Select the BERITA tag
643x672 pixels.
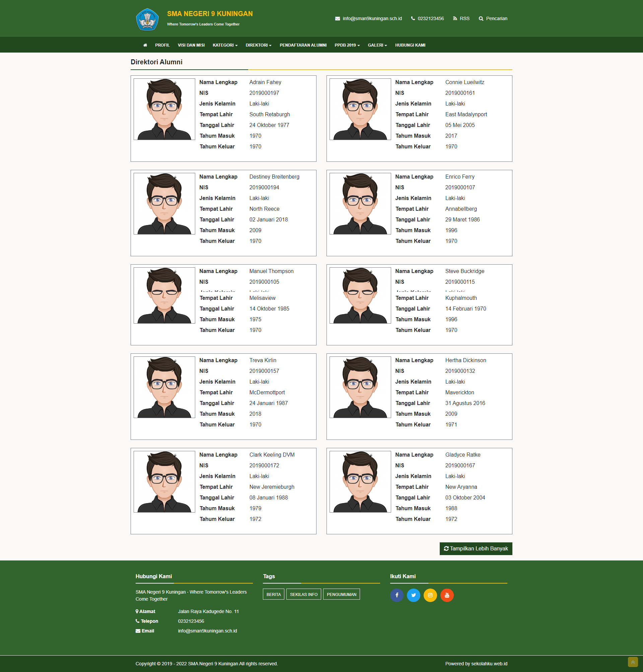click(274, 594)
